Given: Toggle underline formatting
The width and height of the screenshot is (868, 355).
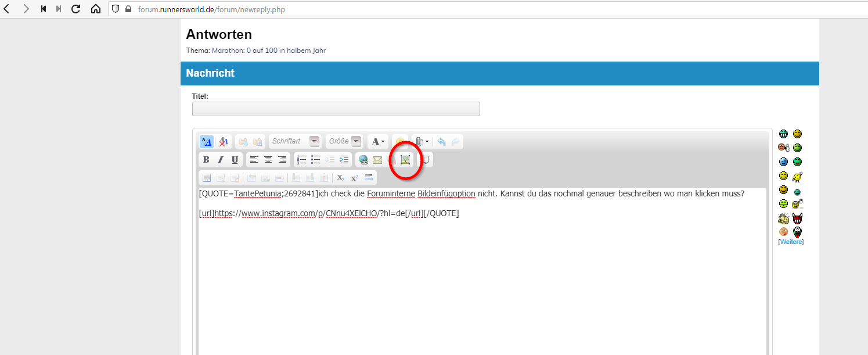Looking at the screenshot, I should click(x=235, y=160).
